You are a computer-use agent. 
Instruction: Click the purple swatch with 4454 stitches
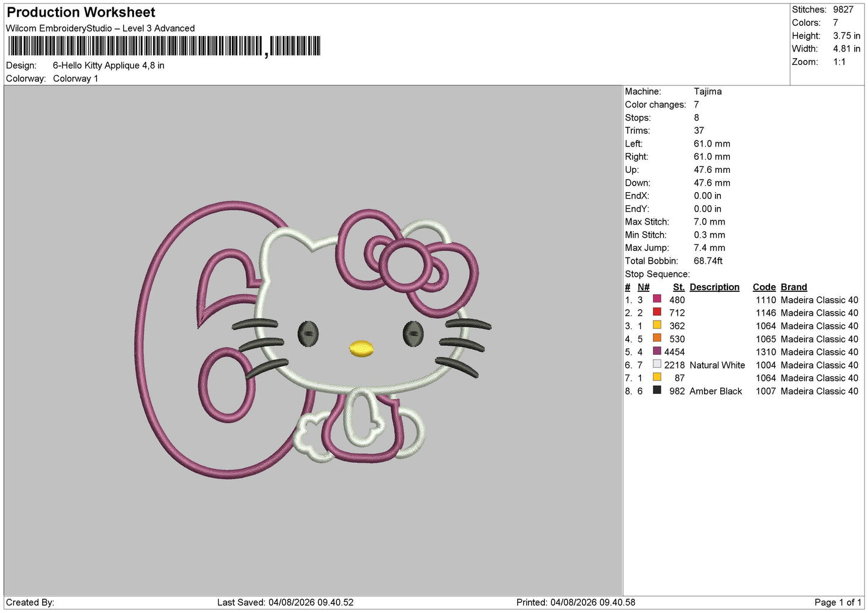[657, 351]
